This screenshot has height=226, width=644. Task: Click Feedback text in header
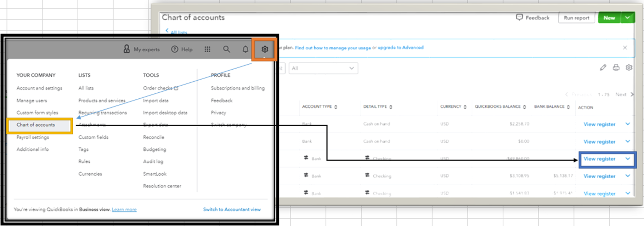tap(537, 18)
